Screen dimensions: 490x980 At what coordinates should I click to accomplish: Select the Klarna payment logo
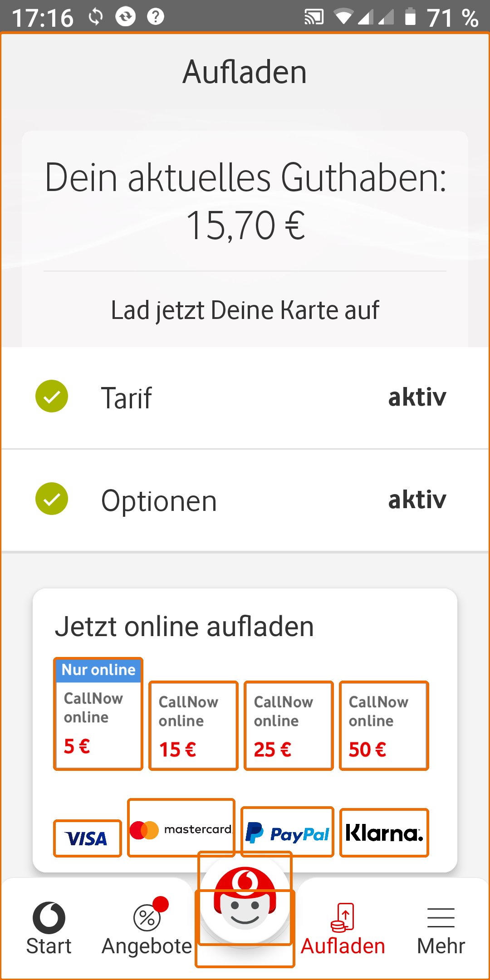point(384,833)
